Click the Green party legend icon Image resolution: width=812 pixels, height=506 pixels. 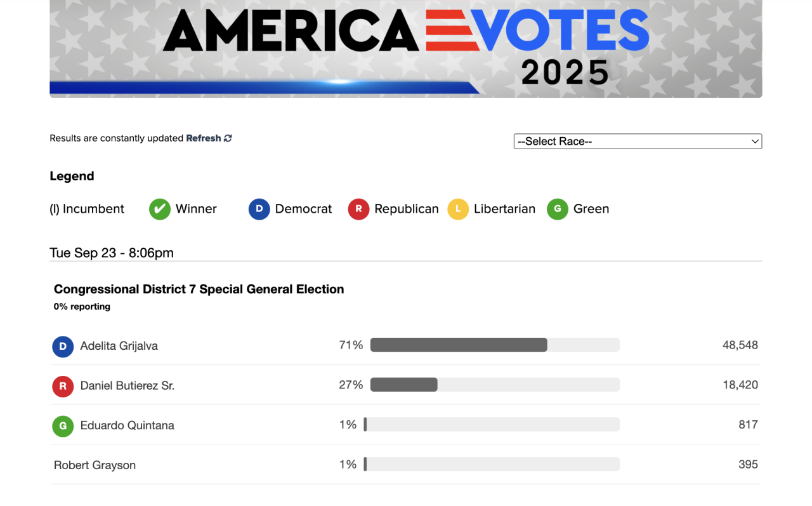(557, 209)
